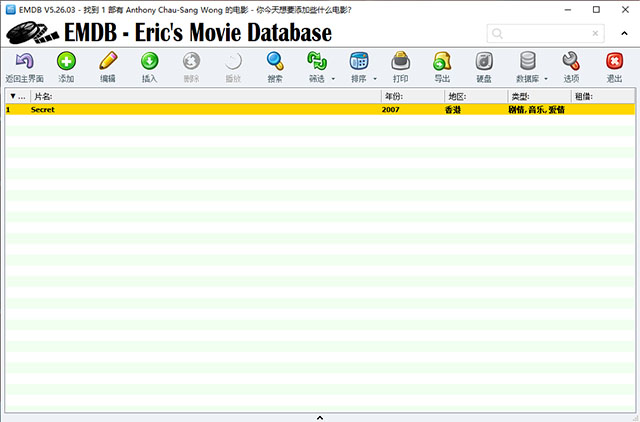Click the red 退出 exit icon
This screenshot has height=422, width=640.
pos(614,61)
